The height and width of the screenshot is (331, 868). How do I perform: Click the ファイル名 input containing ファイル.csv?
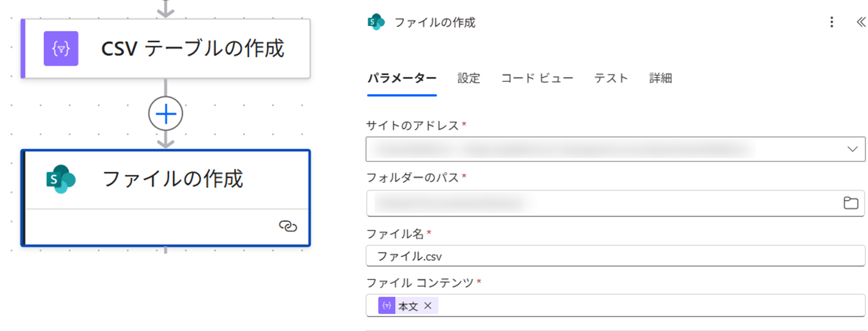pyautogui.click(x=616, y=256)
